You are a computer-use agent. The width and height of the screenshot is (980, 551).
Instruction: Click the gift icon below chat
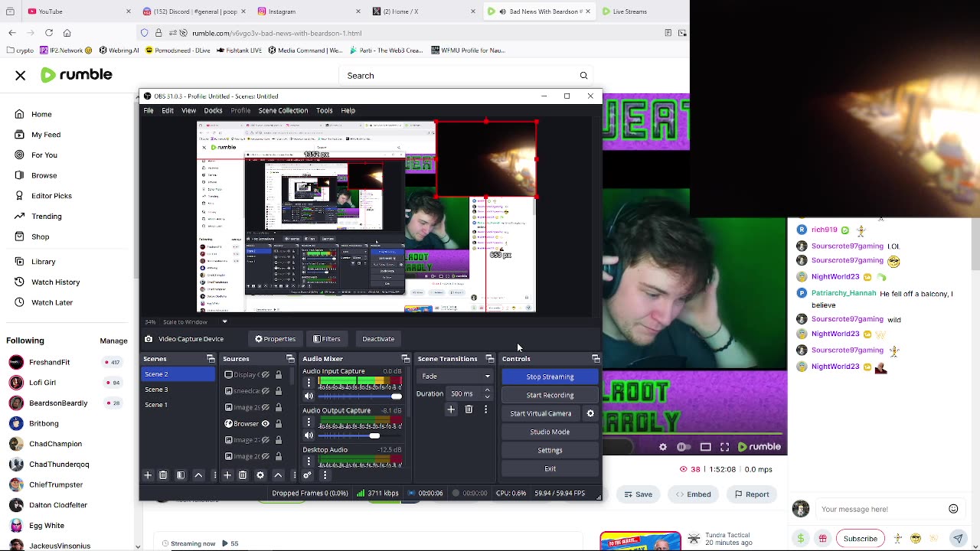823,538
